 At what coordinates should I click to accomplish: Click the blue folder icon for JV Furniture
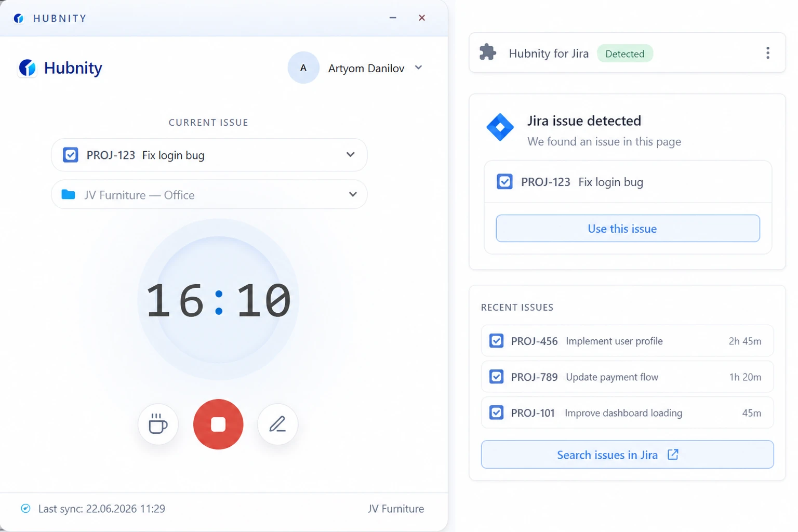(x=69, y=194)
